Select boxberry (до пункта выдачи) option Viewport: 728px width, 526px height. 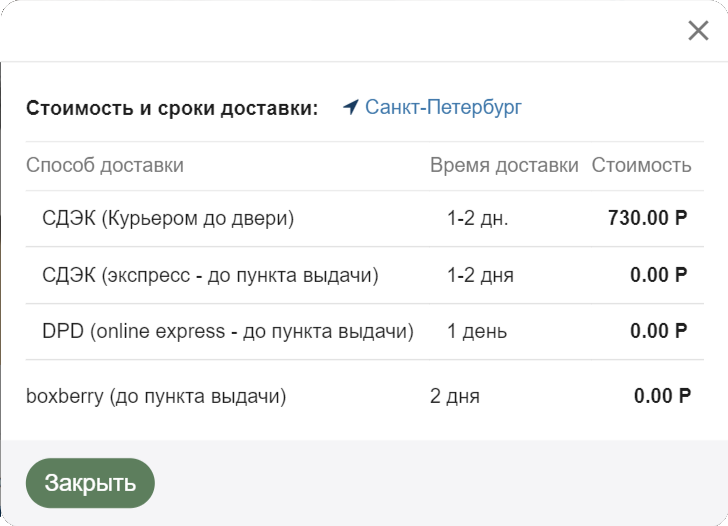tap(156, 396)
